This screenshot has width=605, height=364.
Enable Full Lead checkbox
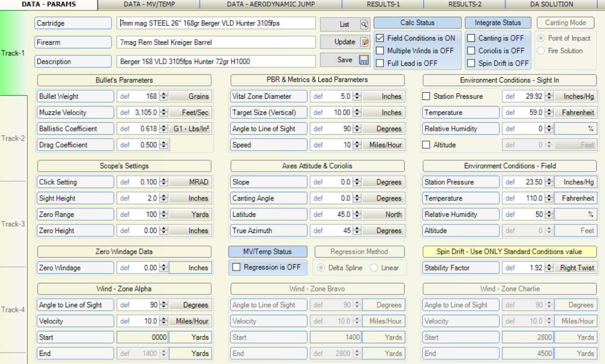pyautogui.click(x=380, y=63)
